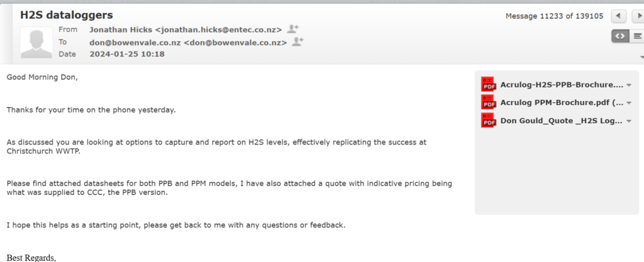Image resolution: width=644 pixels, height=262 pixels.
Task: Switch to plain text view toggle
Action: click(637, 36)
